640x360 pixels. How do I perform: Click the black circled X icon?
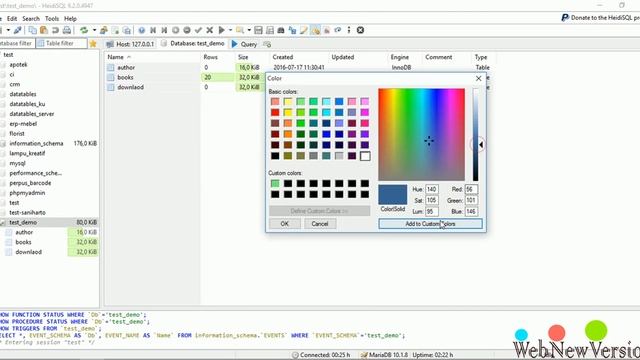[360, 30]
